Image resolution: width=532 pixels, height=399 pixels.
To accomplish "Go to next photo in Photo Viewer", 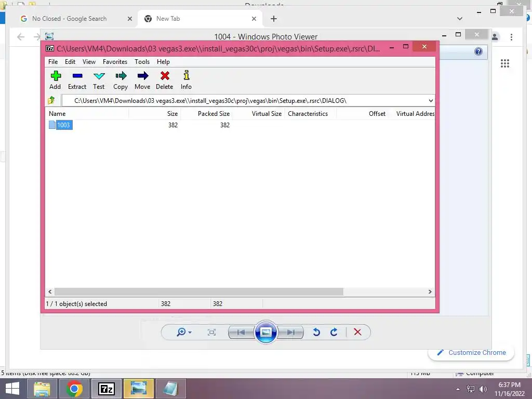I will pos(291,332).
